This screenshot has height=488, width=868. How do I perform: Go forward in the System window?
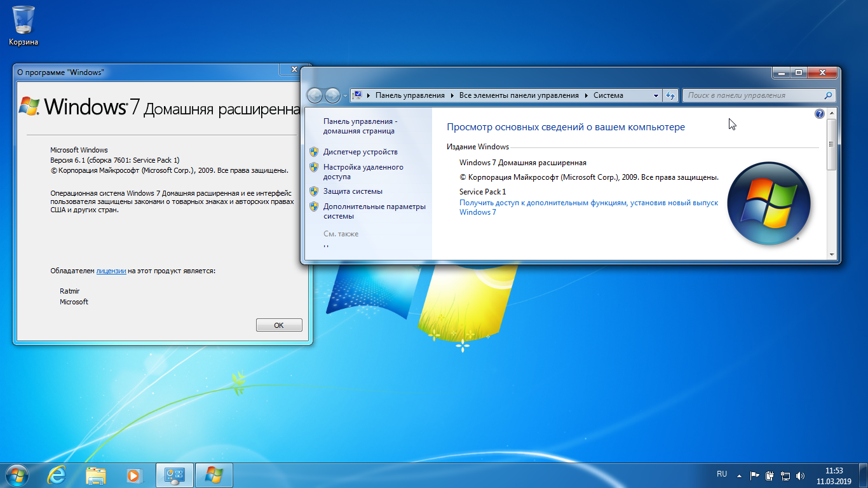point(333,95)
